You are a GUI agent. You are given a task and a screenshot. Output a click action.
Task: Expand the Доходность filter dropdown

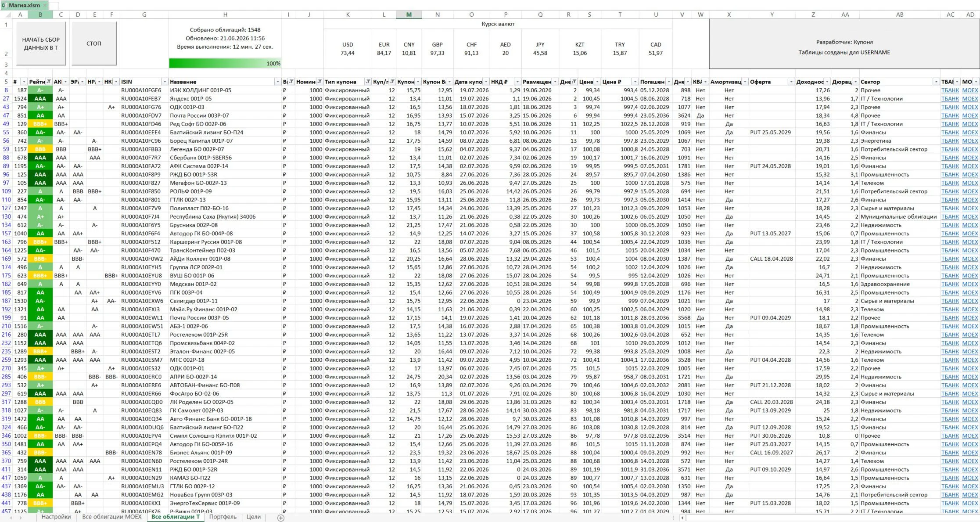(827, 82)
